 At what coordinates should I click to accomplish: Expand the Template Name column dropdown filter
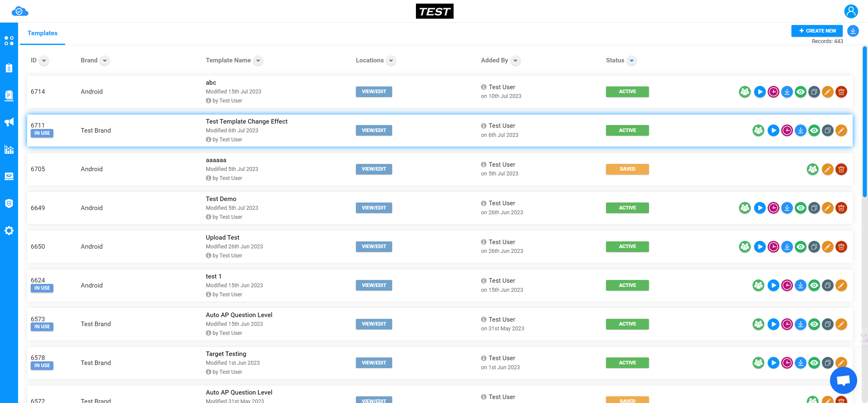tap(258, 60)
